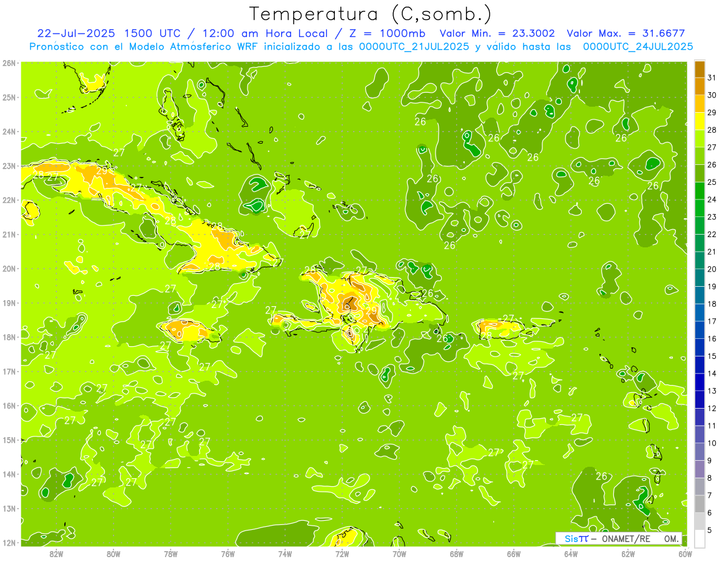Click the "25" label on the color scale

pyautogui.click(x=712, y=182)
